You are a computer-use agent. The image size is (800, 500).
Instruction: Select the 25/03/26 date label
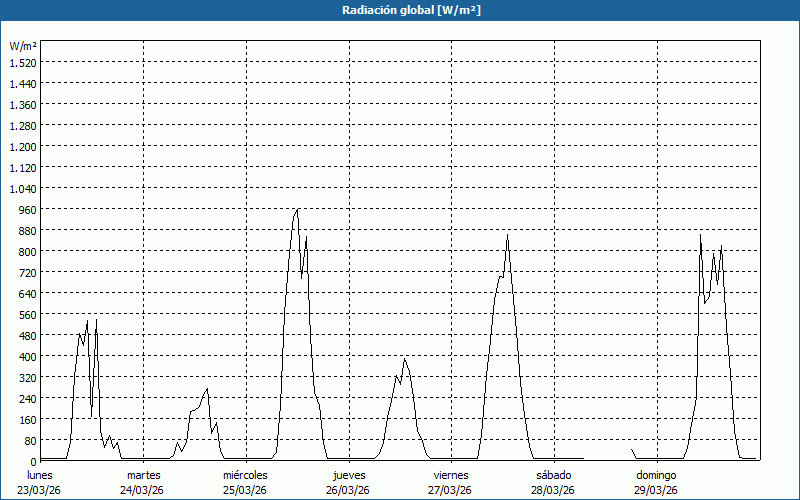pyautogui.click(x=245, y=490)
